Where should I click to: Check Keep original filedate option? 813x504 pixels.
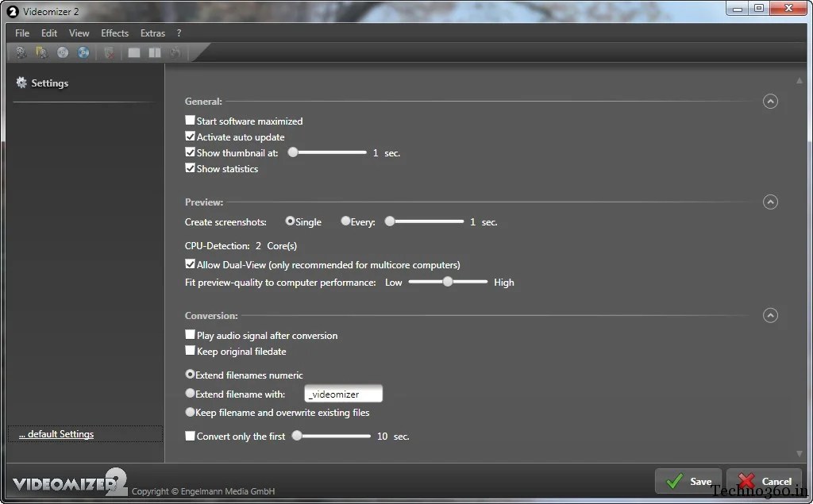tap(190, 351)
